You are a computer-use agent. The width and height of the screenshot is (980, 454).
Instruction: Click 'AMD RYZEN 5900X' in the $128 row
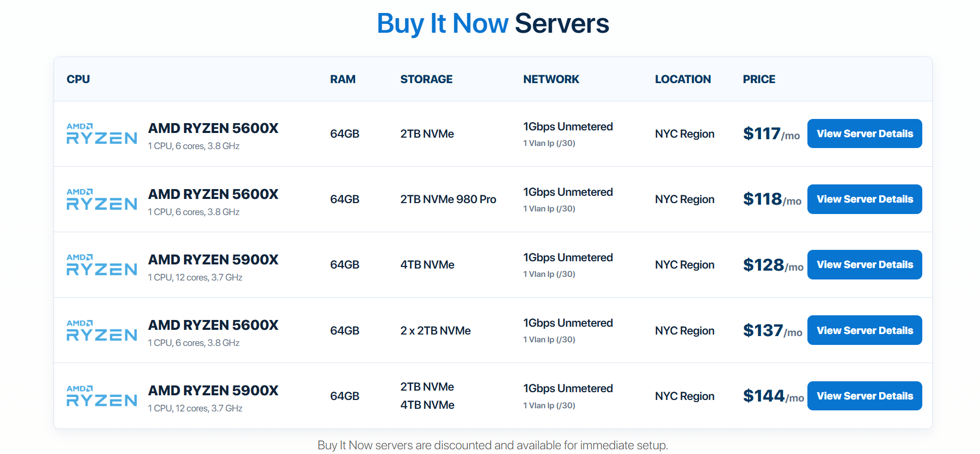pos(213,260)
